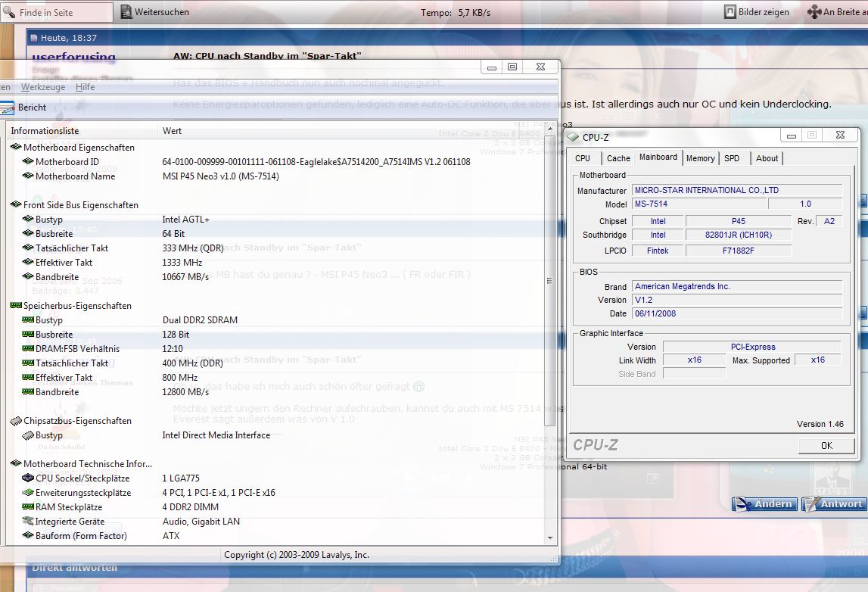The image size is (868, 592).
Task: Switch to the Memory tab in CPU-Z
Action: 700,158
